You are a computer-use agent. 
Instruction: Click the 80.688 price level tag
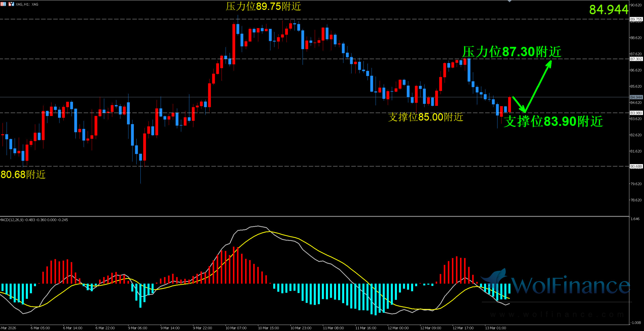[x=636, y=166]
